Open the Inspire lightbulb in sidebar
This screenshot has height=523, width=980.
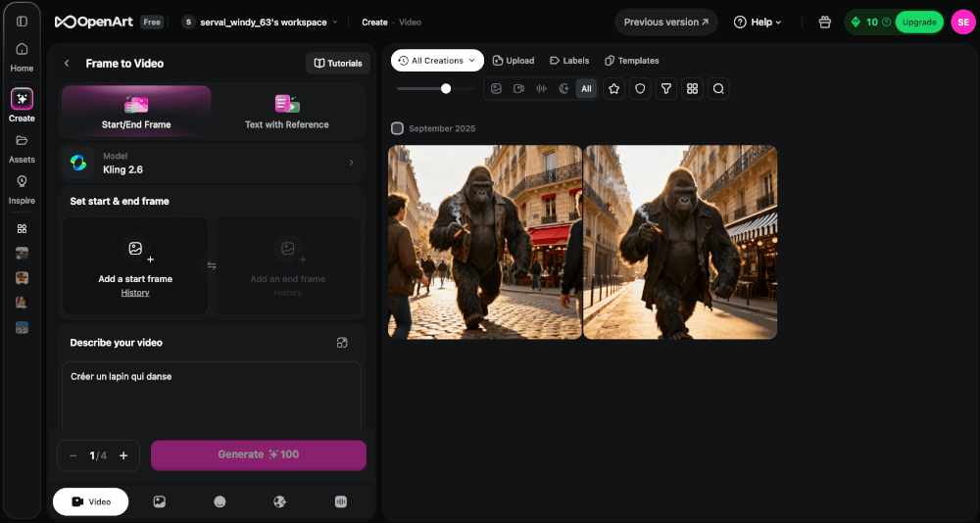(x=22, y=190)
